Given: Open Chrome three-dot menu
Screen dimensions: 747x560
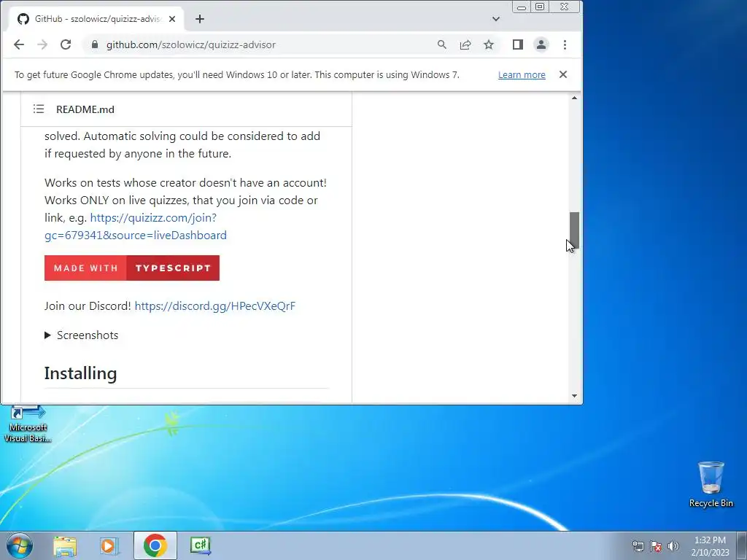Looking at the screenshot, I should pyautogui.click(x=565, y=44).
